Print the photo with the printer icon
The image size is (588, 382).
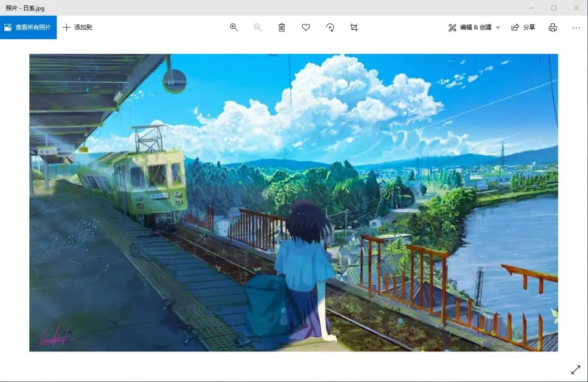553,27
